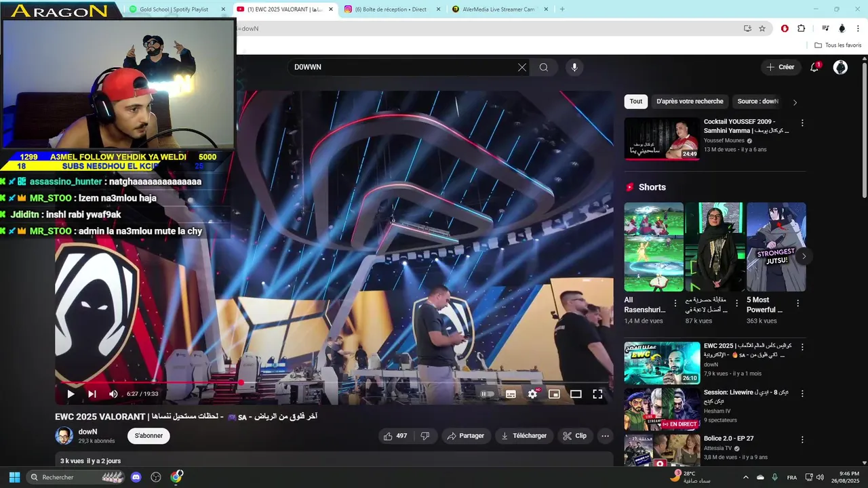Click the Télécharger download button
This screenshot has height=488, width=868.
point(524,436)
